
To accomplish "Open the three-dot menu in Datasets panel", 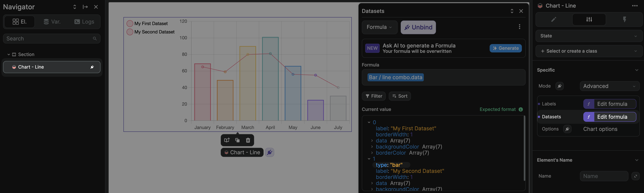I will tap(519, 27).
